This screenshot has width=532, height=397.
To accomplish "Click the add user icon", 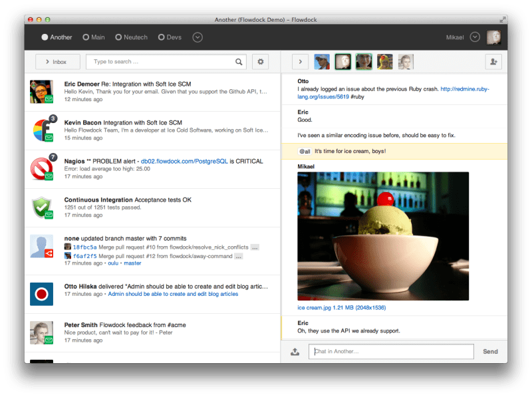I will click(x=493, y=62).
